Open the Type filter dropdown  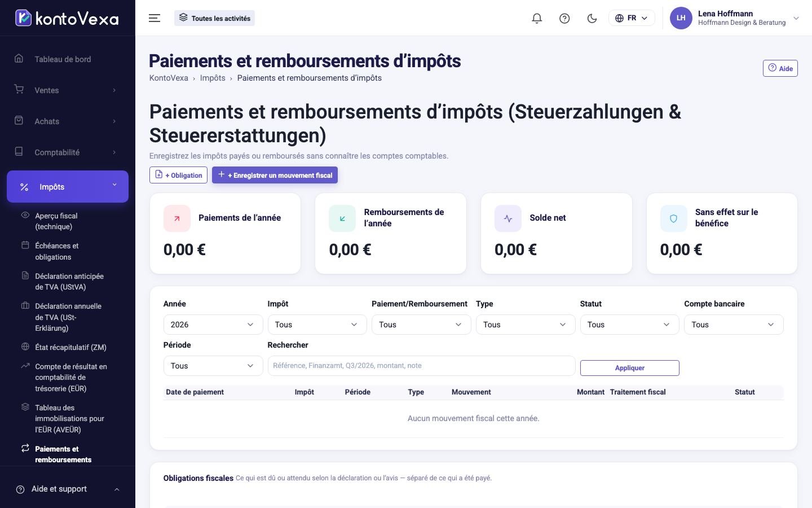coord(526,325)
